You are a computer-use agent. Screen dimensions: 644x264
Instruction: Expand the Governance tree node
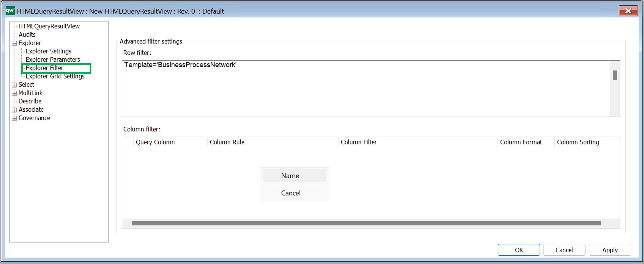(14, 118)
